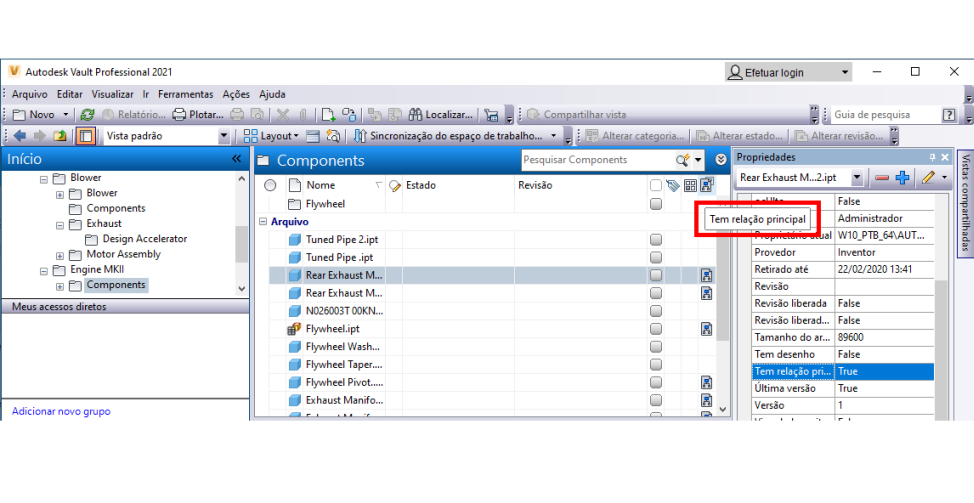Viewport: 974px width, 503px height.
Task: Open the Novo dropdown arrow
Action: 65,115
